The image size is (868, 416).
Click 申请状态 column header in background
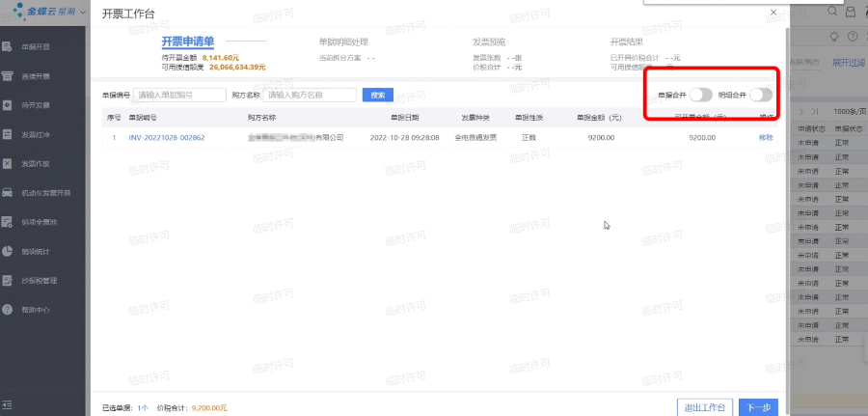click(x=811, y=128)
